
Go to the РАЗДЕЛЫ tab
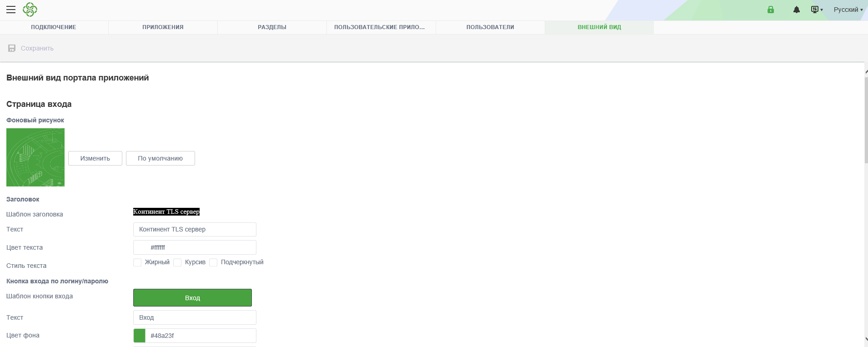point(272,27)
